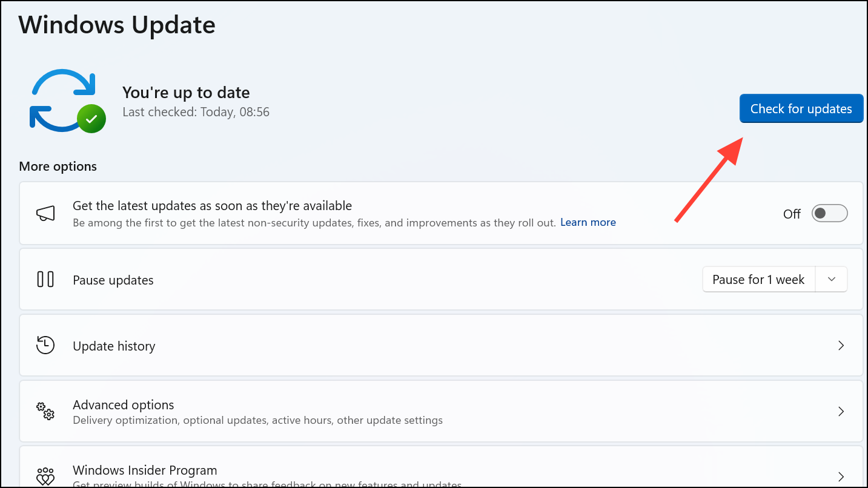The width and height of the screenshot is (868, 488).
Task: Click the Windows Update sync arrows icon
Action: click(63, 100)
